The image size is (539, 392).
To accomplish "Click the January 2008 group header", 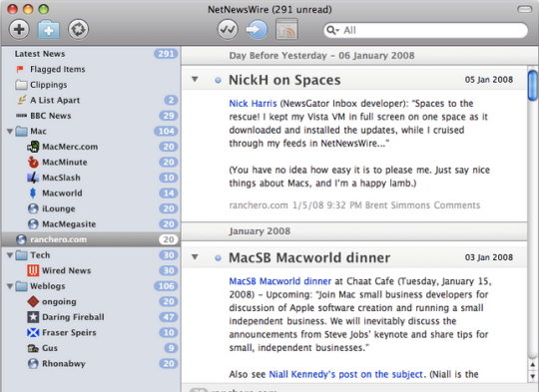I will [x=260, y=231].
